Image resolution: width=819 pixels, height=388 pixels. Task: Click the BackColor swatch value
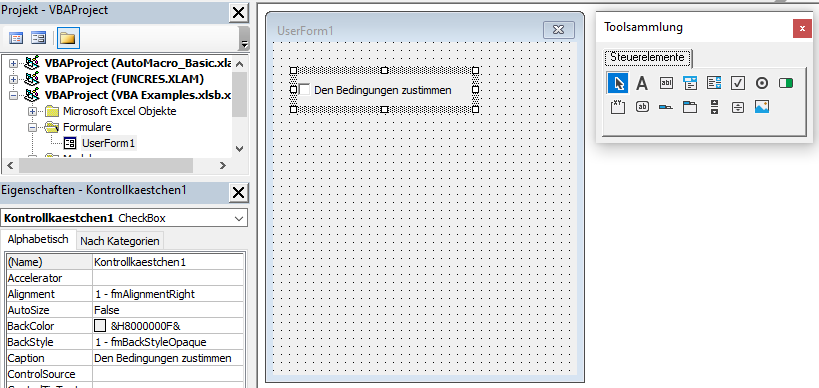point(100,326)
